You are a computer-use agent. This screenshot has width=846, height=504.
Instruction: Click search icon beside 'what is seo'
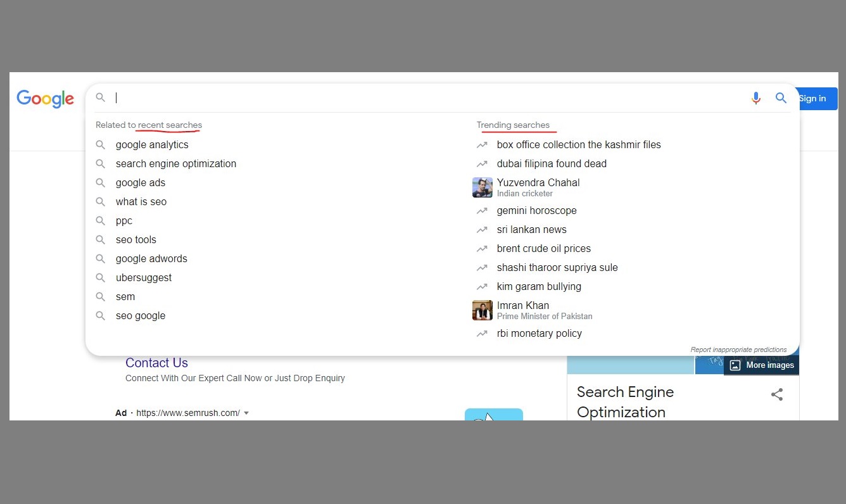100,201
